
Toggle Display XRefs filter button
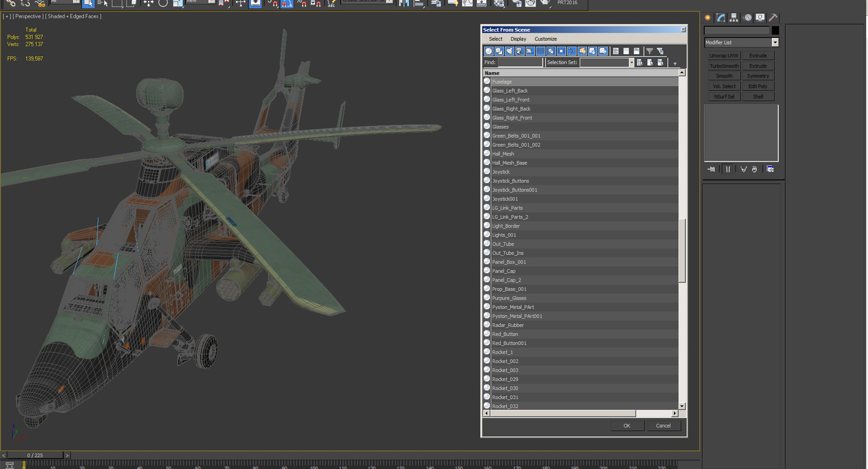click(561, 51)
